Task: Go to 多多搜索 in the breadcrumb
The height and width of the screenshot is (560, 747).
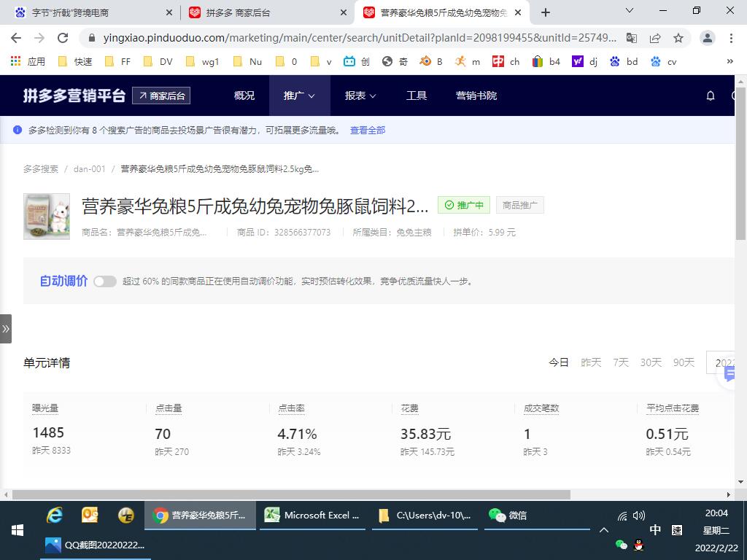Action: point(41,169)
